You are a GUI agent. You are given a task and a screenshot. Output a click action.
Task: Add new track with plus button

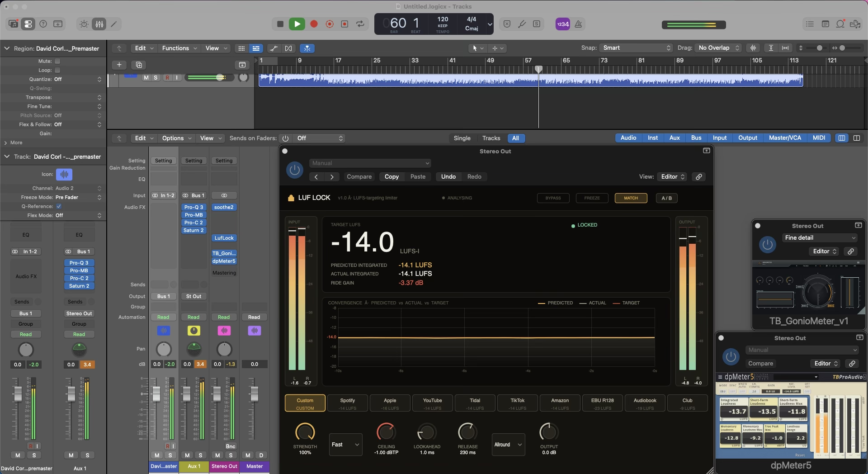pos(119,65)
